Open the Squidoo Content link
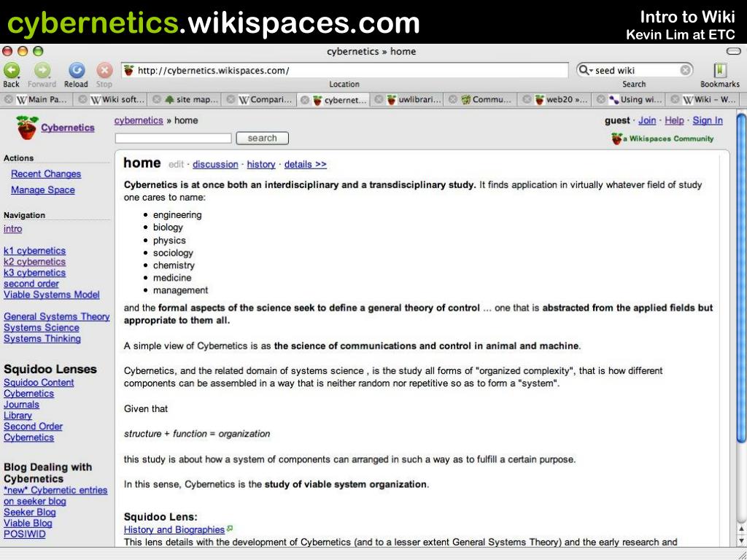Viewport: 747px width, 560px height. pos(39,382)
